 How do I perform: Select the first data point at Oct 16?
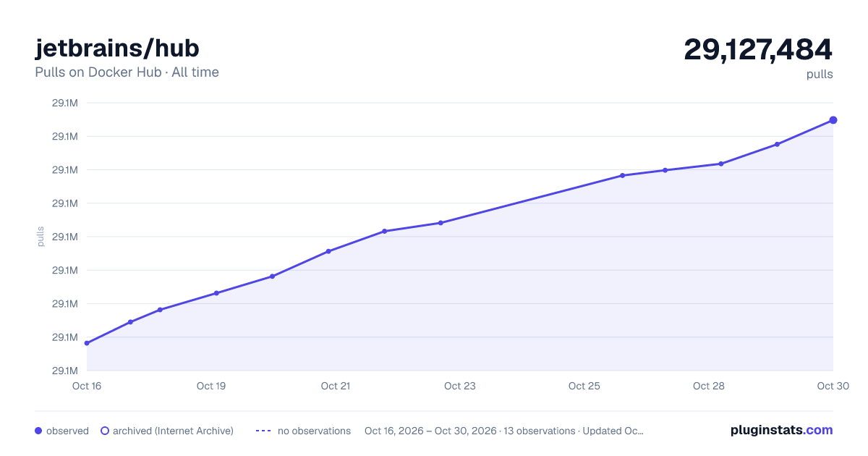87,343
